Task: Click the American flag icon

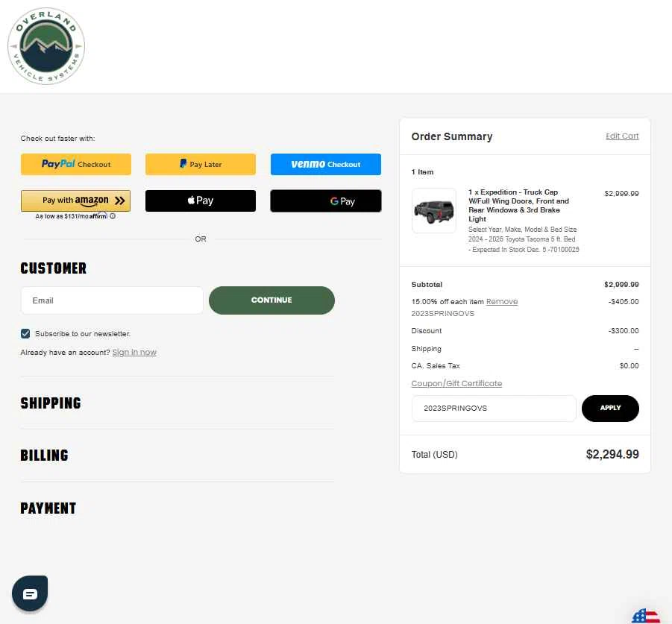Action: click(645, 616)
